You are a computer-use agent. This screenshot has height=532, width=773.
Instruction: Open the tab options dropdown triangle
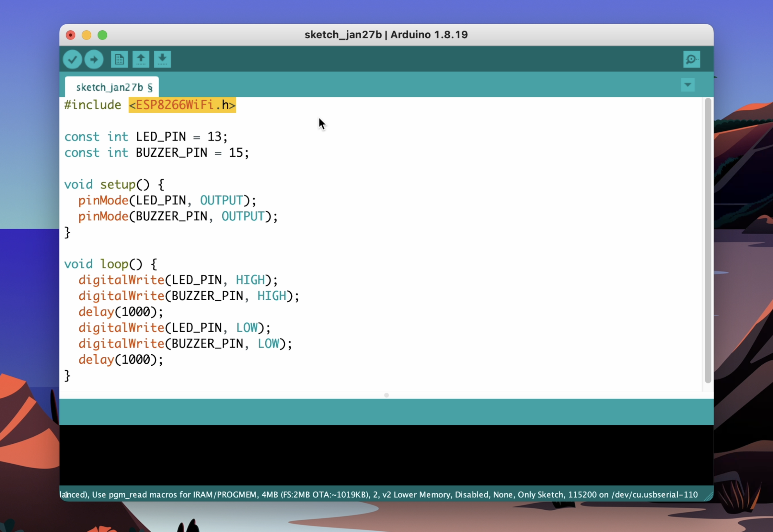coord(687,85)
